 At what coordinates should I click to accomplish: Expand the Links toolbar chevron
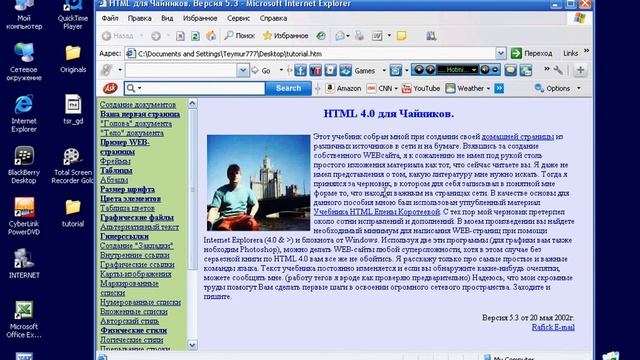click(x=587, y=51)
